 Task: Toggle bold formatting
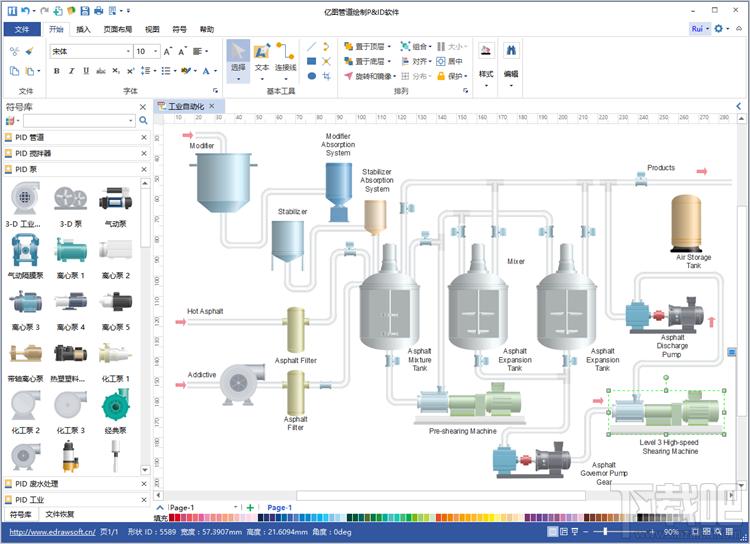coord(57,71)
